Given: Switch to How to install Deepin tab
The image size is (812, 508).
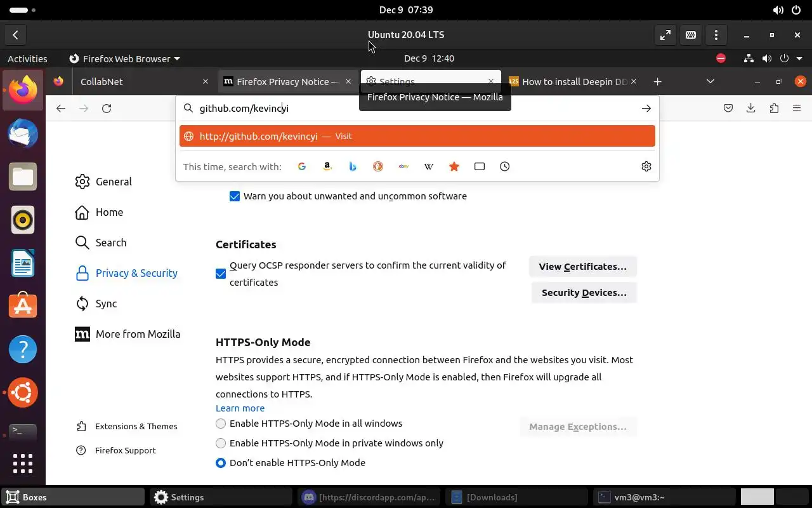Looking at the screenshot, I should click(x=573, y=82).
